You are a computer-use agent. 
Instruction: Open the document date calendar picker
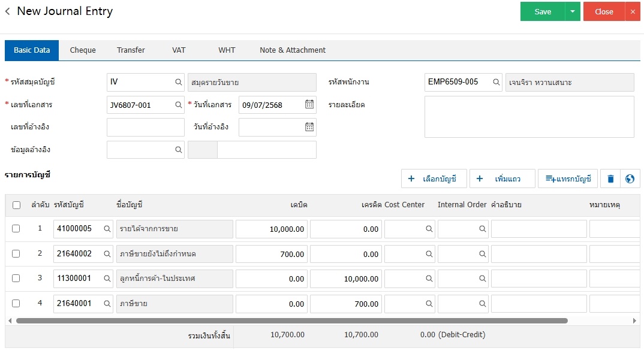point(309,104)
